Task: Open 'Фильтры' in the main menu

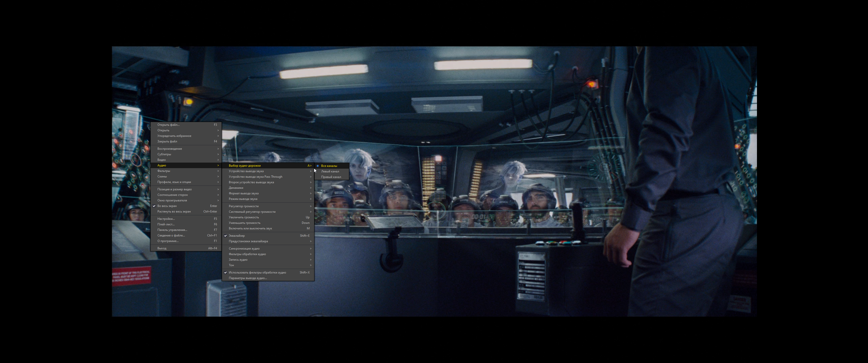Action: tap(164, 171)
